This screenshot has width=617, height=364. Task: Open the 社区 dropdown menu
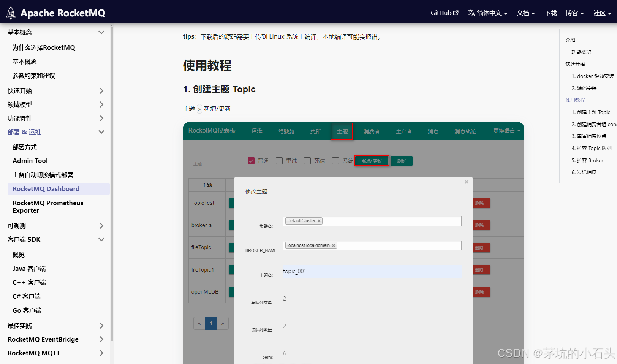[x=603, y=13]
